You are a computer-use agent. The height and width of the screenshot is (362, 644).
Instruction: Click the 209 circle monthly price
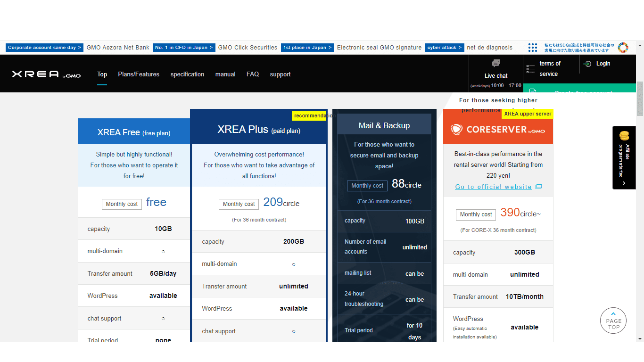point(281,202)
